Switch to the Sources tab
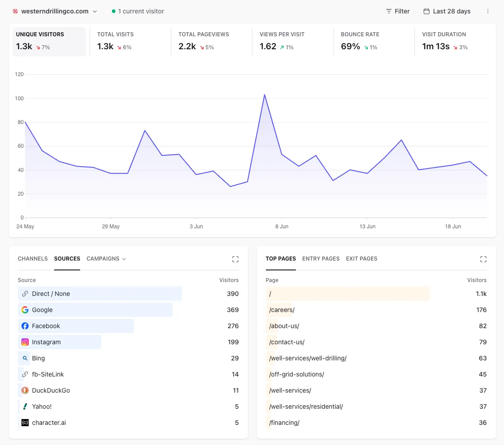This screenshot has width=504, height=445. coord(67,258)
